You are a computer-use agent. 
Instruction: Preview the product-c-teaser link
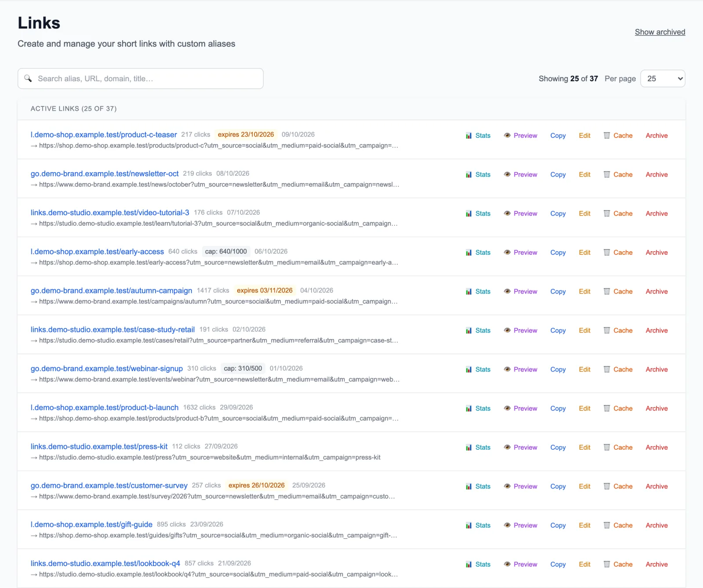click(x=521, y=136)
